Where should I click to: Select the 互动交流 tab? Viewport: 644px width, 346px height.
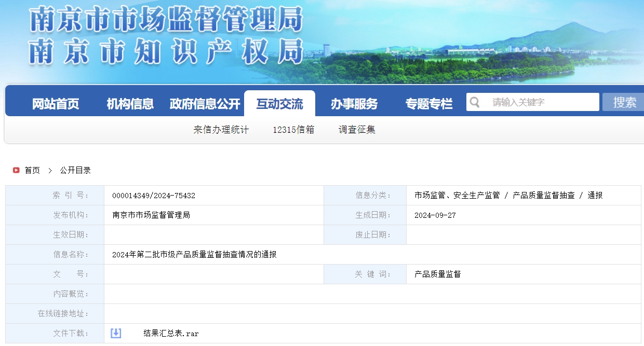(x=279, y=104)
